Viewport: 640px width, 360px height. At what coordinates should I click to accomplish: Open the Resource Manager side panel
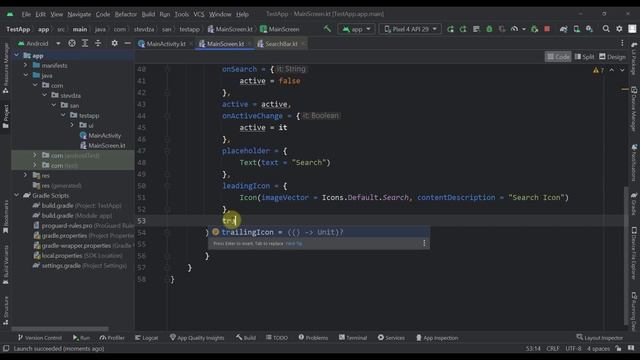pyautogui.click(x=6, y=68)
